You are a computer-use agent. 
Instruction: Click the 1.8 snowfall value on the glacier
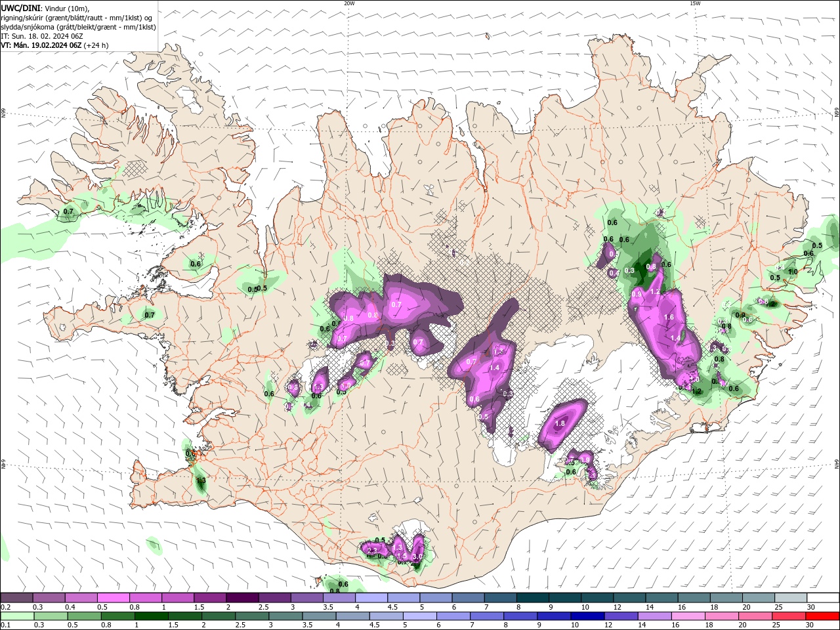(x=560, y=424)
